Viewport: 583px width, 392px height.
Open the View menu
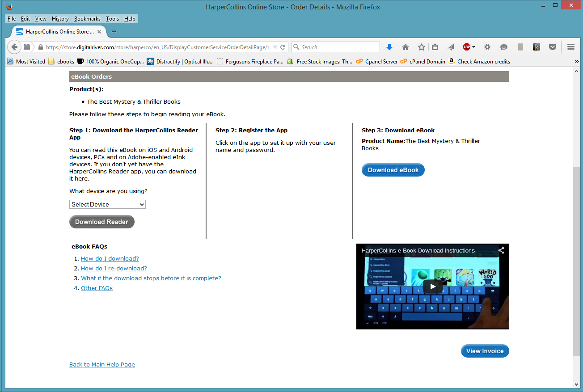[x=41, y=19]
